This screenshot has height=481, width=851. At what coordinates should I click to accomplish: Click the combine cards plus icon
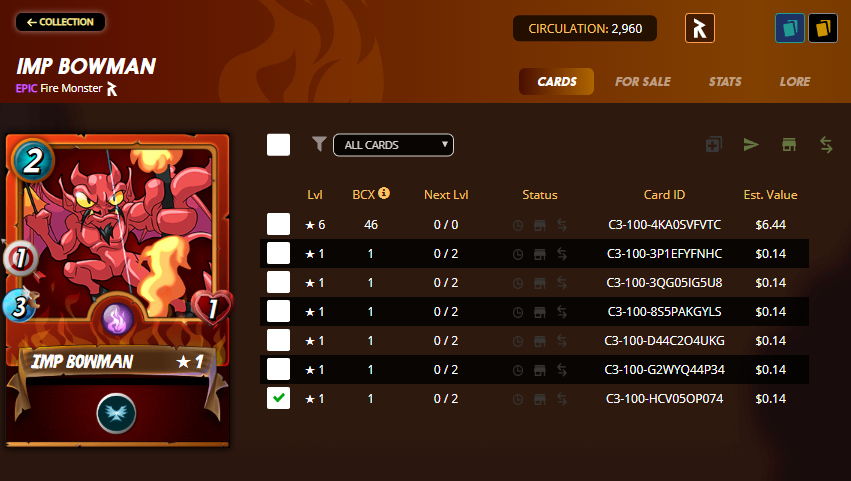pos(714,144)
